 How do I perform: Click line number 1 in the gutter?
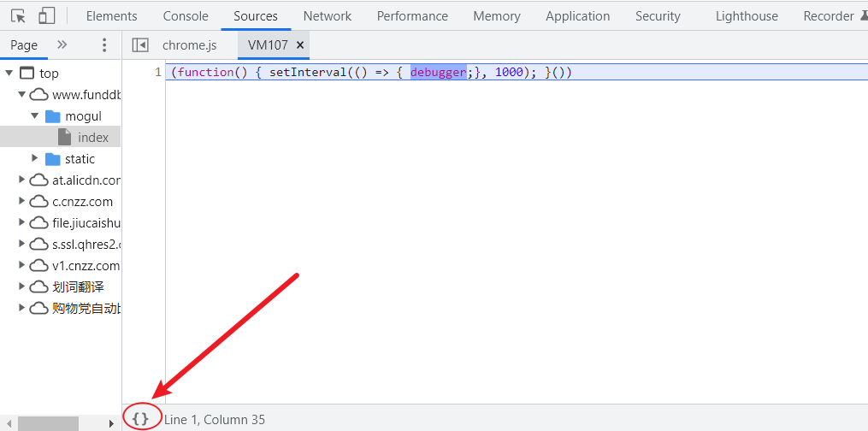point(157,73)
